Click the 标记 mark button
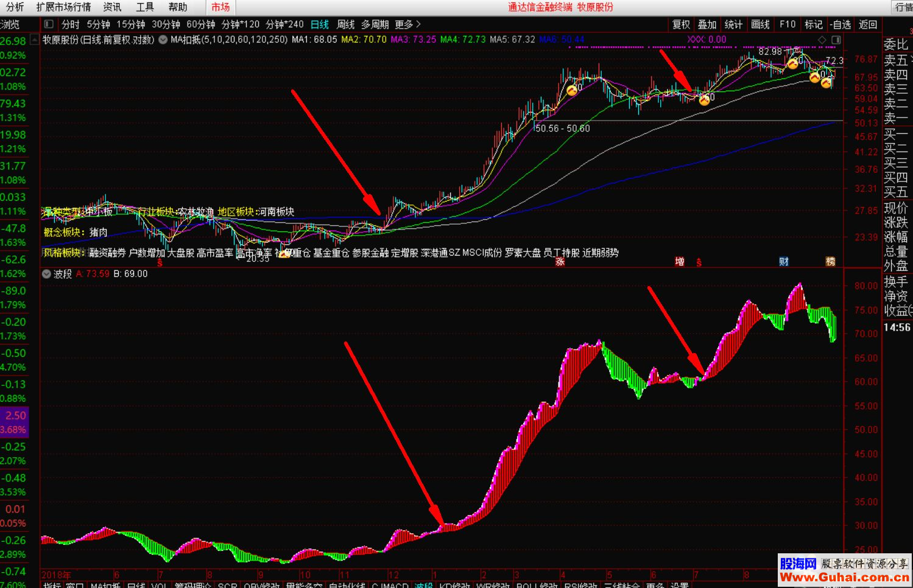Screen dimensions: 913x588 point(814,24)
